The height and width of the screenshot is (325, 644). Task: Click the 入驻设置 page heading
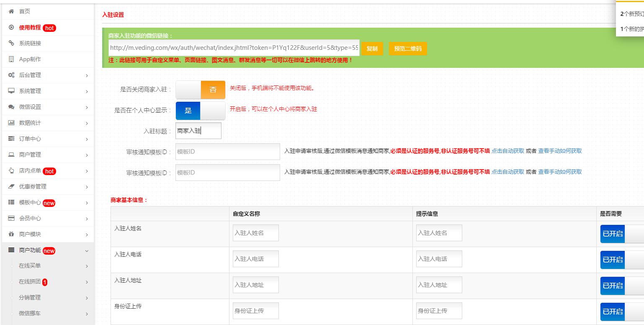[x=113, y=15]
